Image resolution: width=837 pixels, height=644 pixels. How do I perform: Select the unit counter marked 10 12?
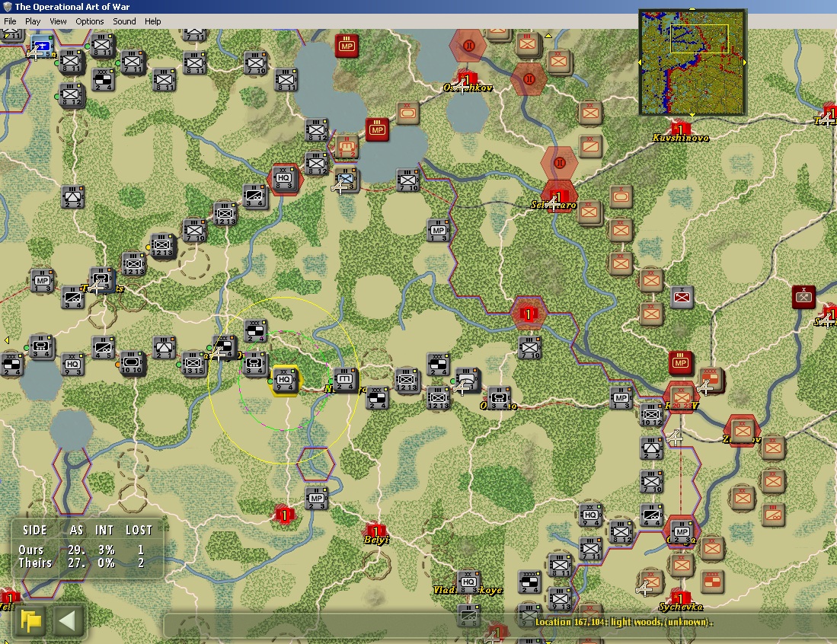pyautogui.click(x=652, y=415)
